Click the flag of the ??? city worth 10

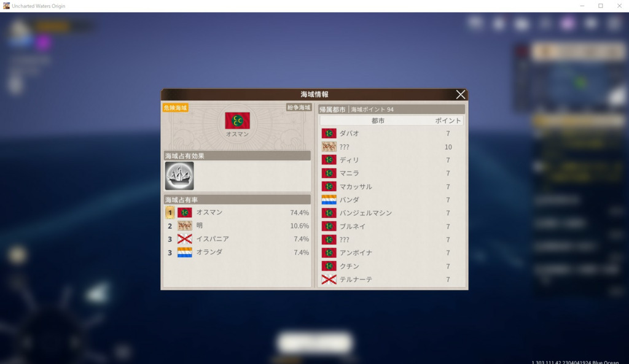click(x=329, y=147)
